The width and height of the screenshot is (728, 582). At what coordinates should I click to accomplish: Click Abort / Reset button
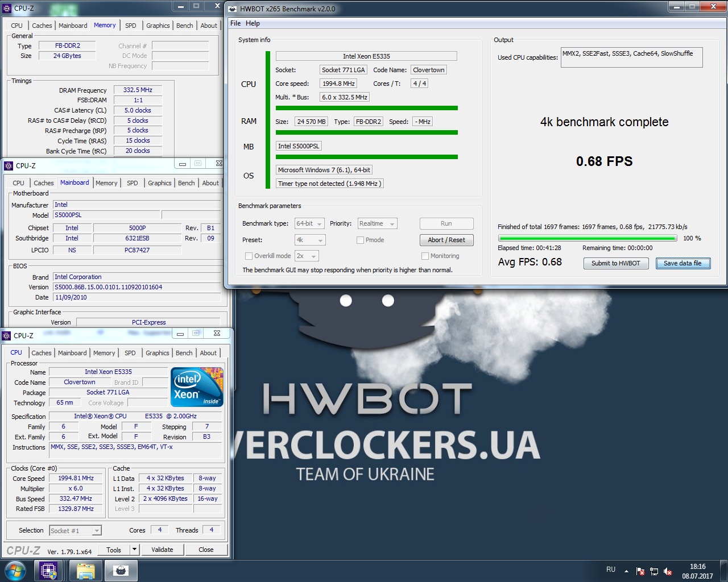pyautogui.click(x=446, y=240)
